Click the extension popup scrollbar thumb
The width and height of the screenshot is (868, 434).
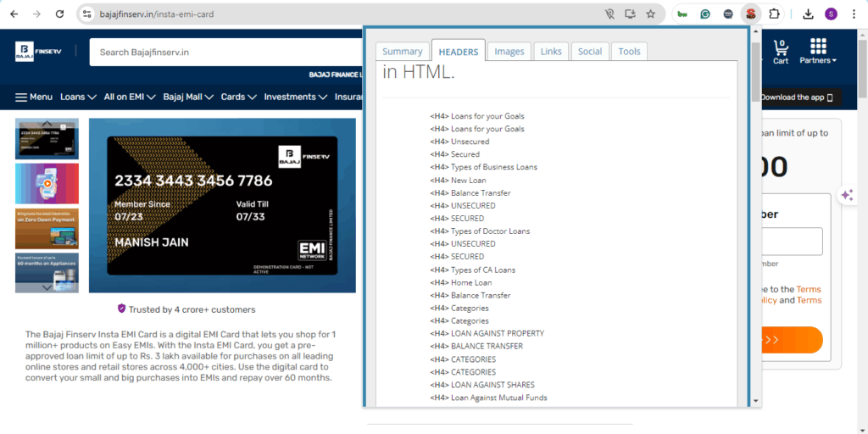[756, 71]
